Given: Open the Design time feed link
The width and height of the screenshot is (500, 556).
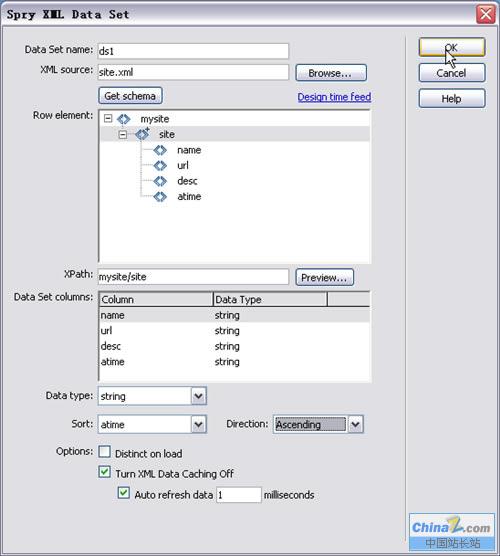Looking at the screenshot, I should [x=334, y=97].
